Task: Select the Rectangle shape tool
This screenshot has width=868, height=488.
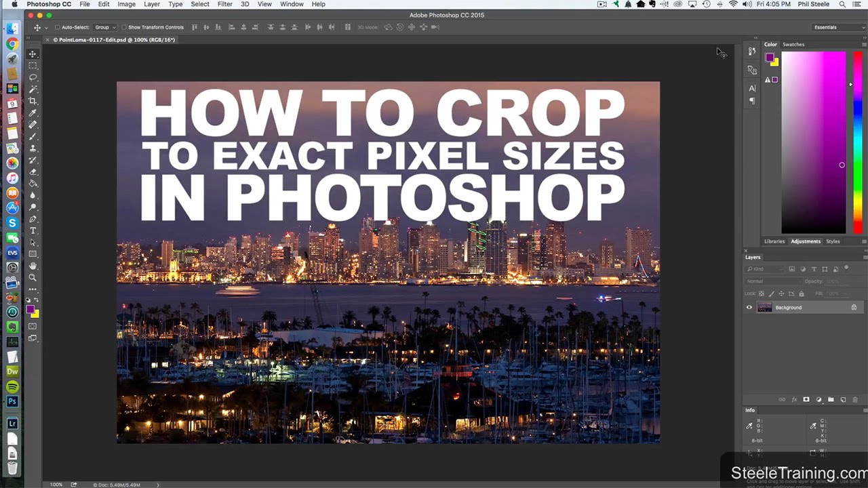Action: click(x=33, y=254)
